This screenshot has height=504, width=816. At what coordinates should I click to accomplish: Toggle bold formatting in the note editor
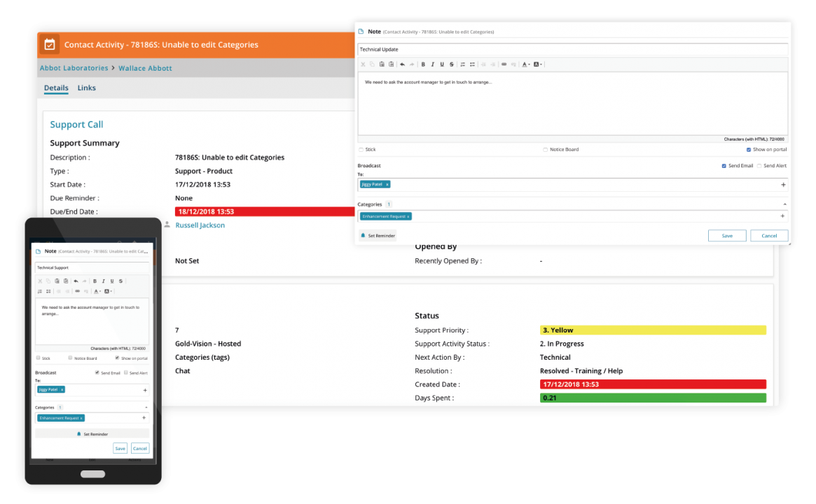423,64
